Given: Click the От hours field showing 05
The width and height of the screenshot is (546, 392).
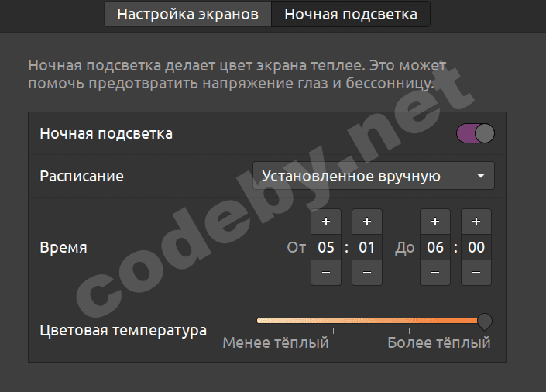Looking at the screenshot, I should 326,247.
